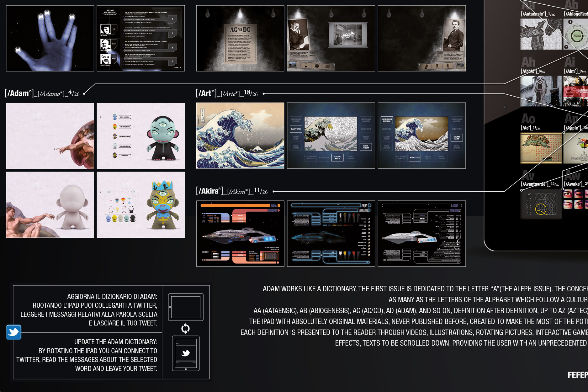Open the eagle-shaped Great Wave thumbnail
The height and width of the screenshot is (392, 588).
[x=331, y=135]
